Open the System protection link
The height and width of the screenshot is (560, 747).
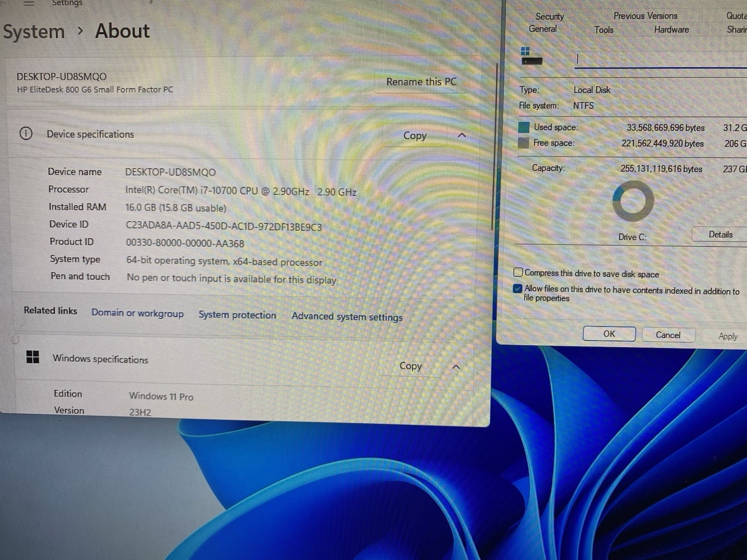(237, 315)
